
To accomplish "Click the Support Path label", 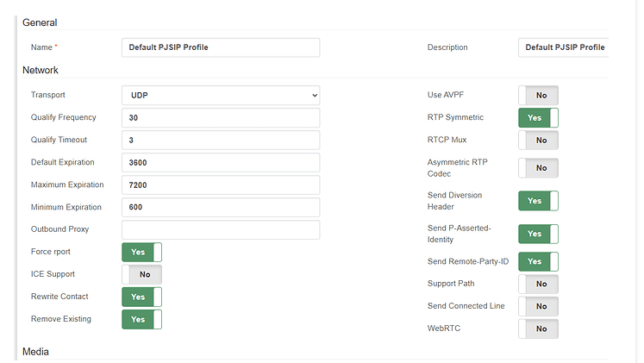I will [451, 284].
